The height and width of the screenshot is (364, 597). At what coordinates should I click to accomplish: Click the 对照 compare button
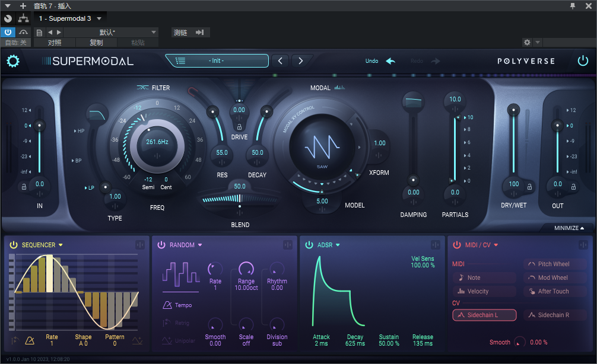point(55,43)
